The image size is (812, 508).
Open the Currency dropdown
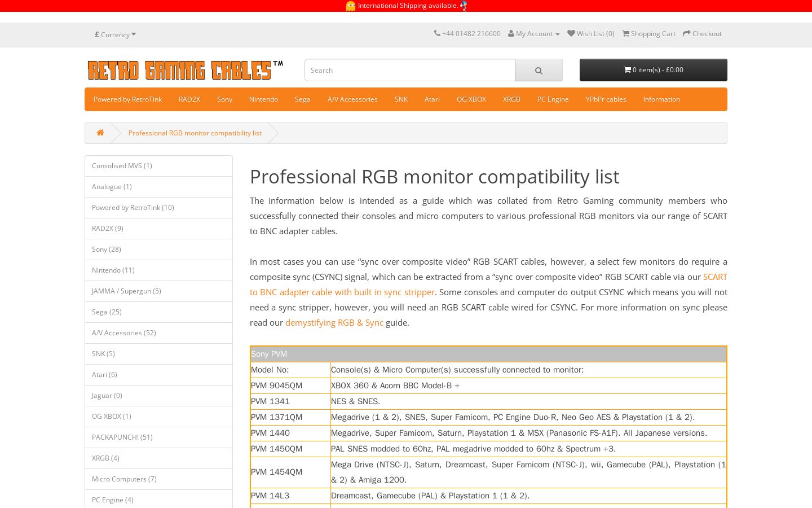116,34
